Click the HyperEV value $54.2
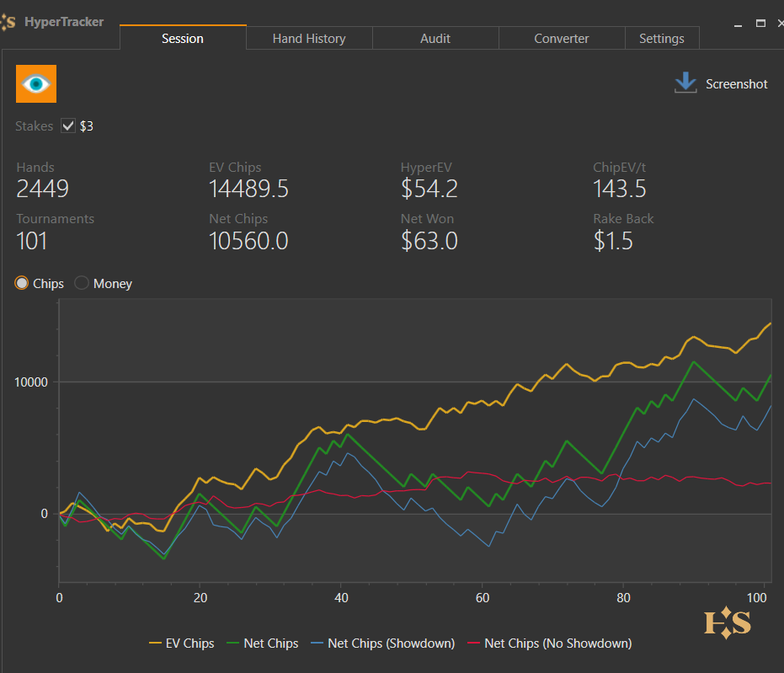Image resolution: width=784 pixels, height=673 pixels. [x=429, y=189]
